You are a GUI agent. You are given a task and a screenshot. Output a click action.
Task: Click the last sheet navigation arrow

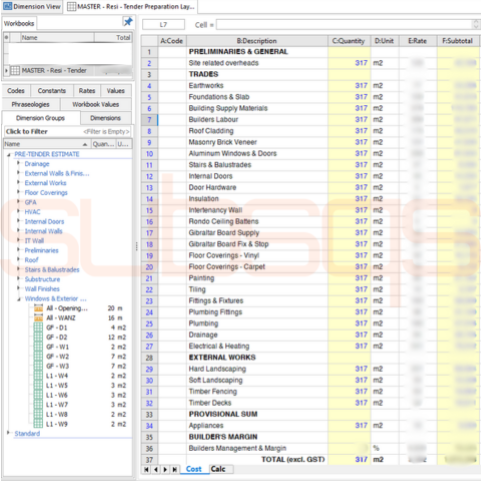[x=174, y=469]
